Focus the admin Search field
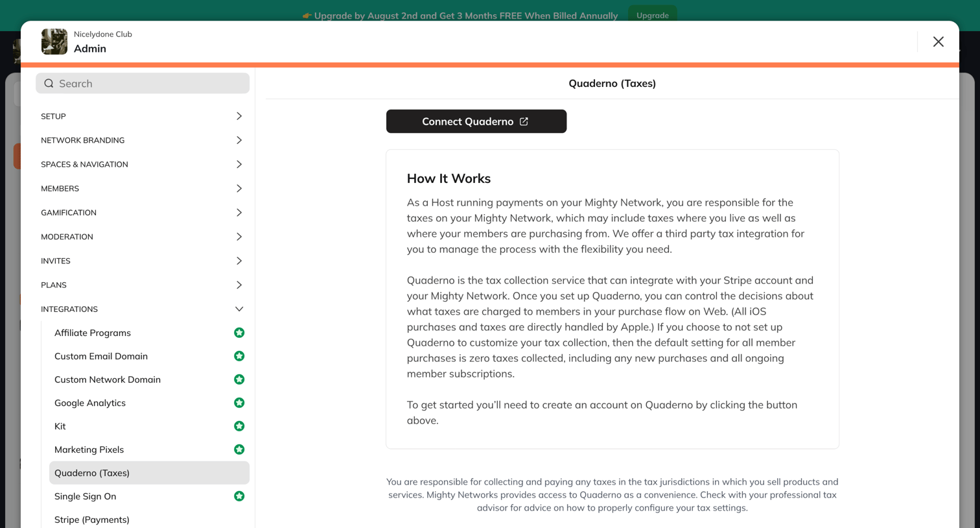 pyautogui.click(x=143, y=83)
